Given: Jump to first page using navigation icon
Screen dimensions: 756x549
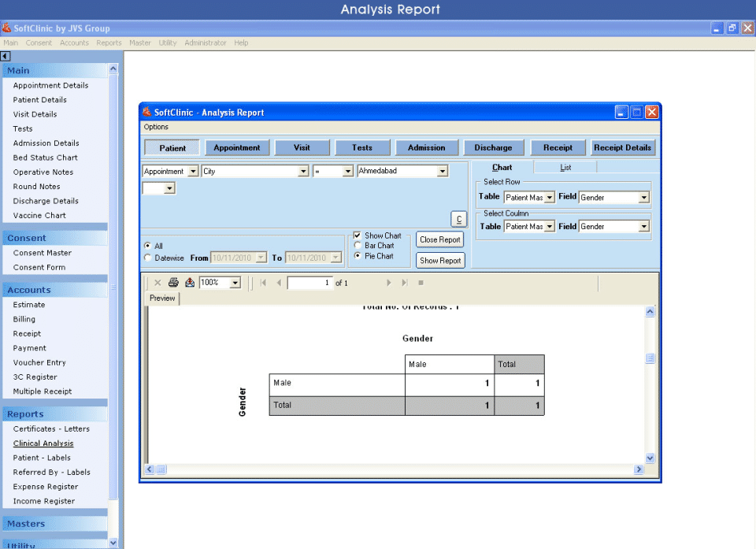Looking at the screenshot, I should click(262, 282).
